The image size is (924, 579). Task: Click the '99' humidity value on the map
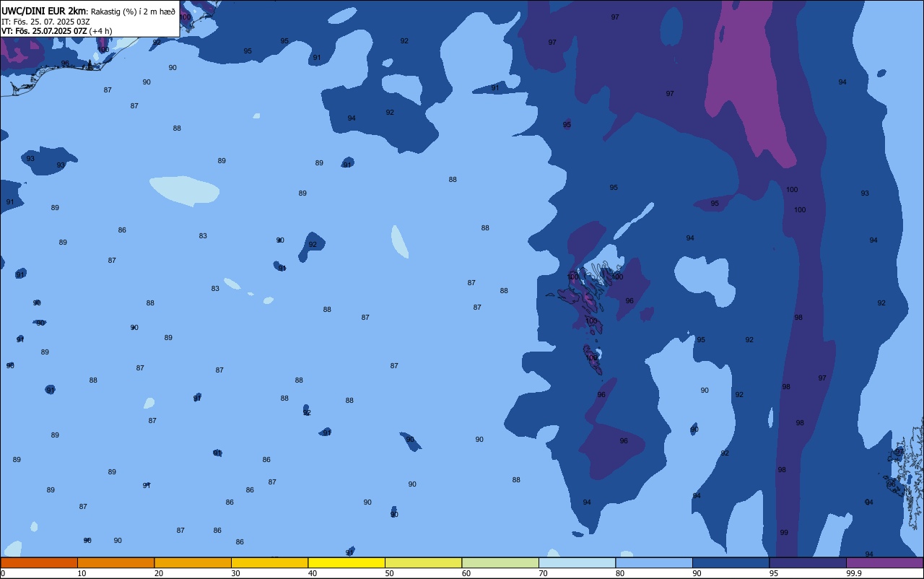784,533
